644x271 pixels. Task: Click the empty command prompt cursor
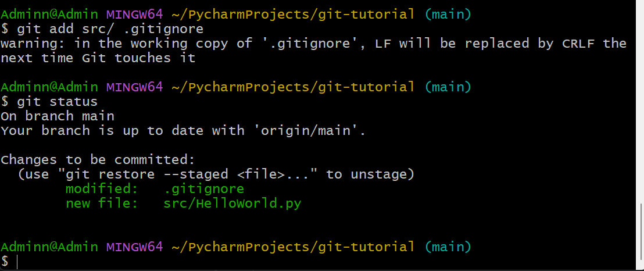(x=17, y=262)
